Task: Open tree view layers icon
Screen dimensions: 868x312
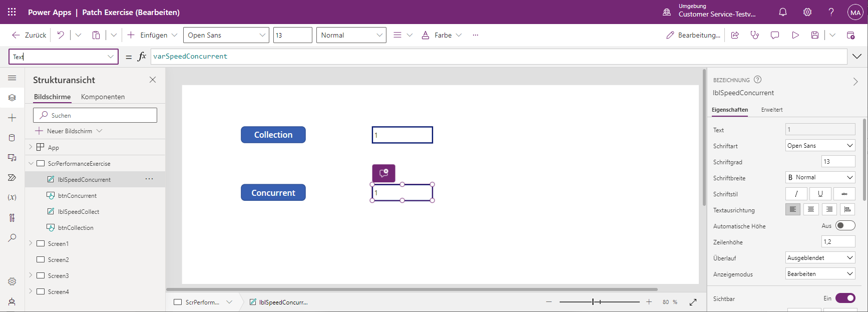Action: pyautogui.click(x=12, y=98)
